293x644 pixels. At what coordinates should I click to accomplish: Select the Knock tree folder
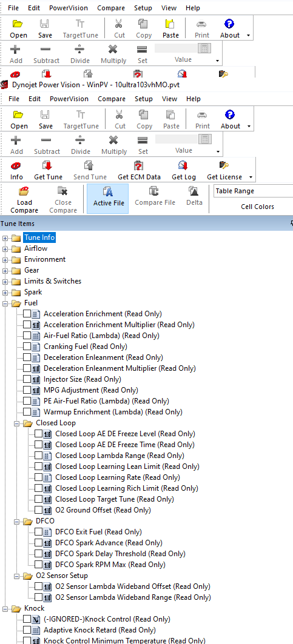click(x=34, y=608)
